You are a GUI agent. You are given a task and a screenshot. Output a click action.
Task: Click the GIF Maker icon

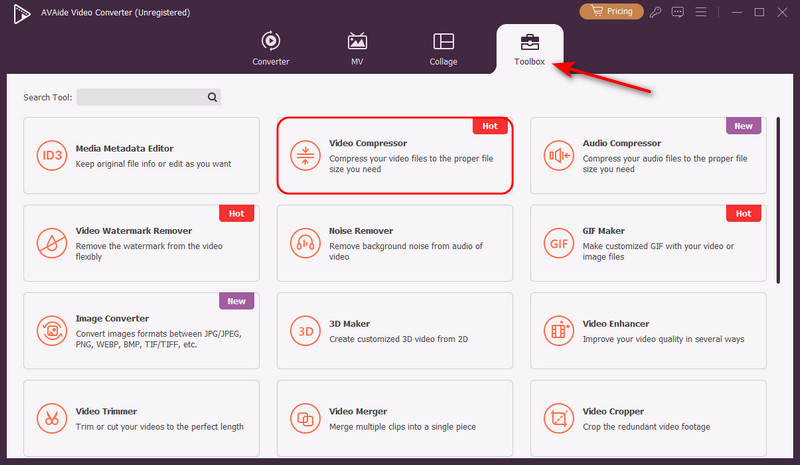[x=559, y=243]
